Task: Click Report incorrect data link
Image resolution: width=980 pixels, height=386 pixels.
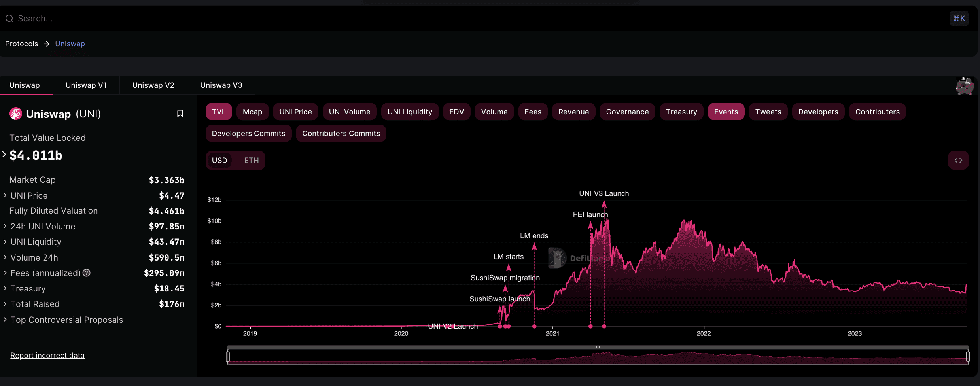Action: [x=47, y=355]
